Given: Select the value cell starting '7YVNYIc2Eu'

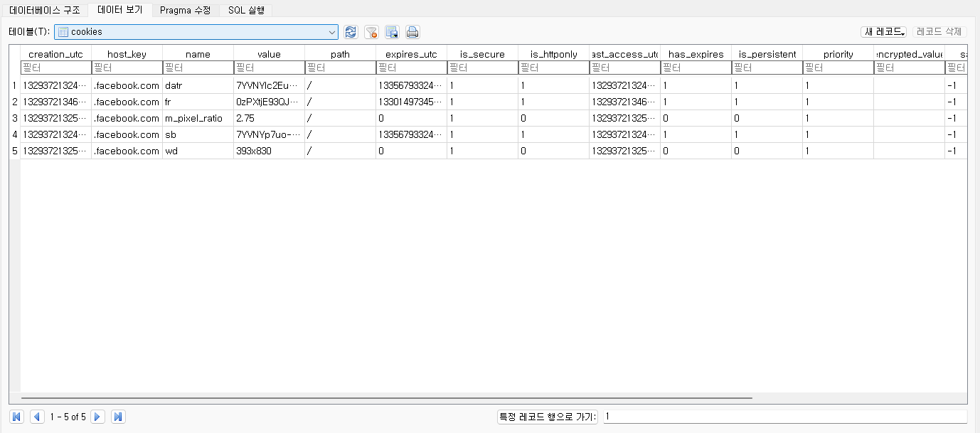Looking at the screenshot, I should [269, 85].
